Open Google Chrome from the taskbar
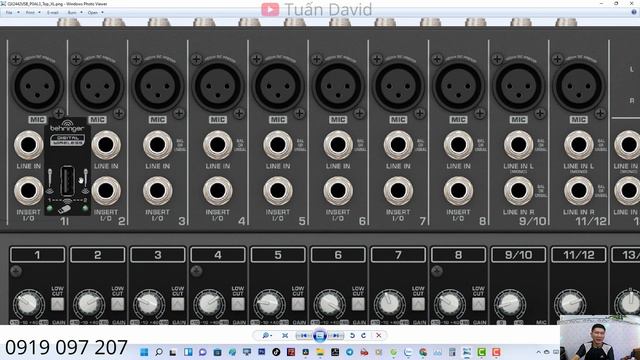This screenshot has height=360, width=640. click(423, 352)
